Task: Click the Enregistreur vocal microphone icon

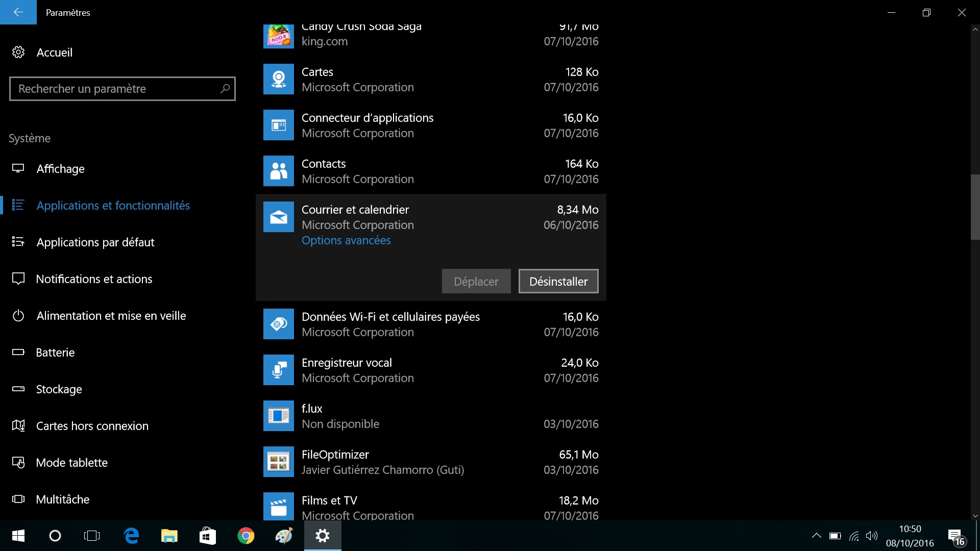Action: (x=278, y=370)
